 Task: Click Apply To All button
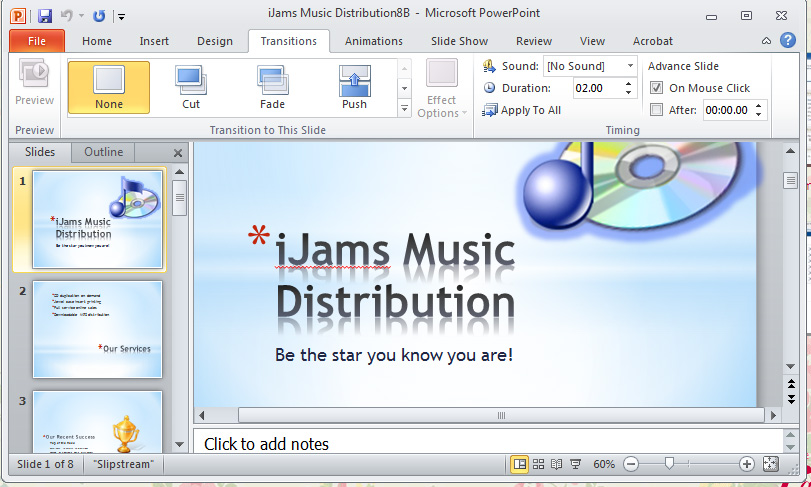click(x=521, y=110)
